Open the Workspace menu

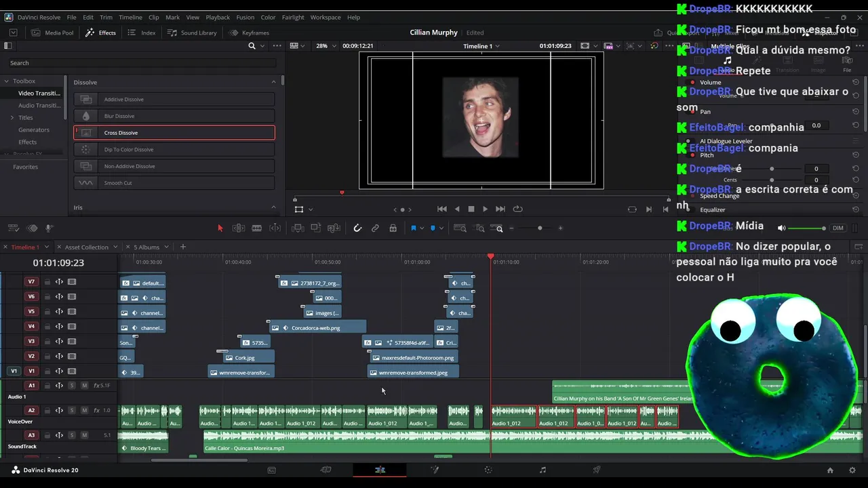click(325, 17)
